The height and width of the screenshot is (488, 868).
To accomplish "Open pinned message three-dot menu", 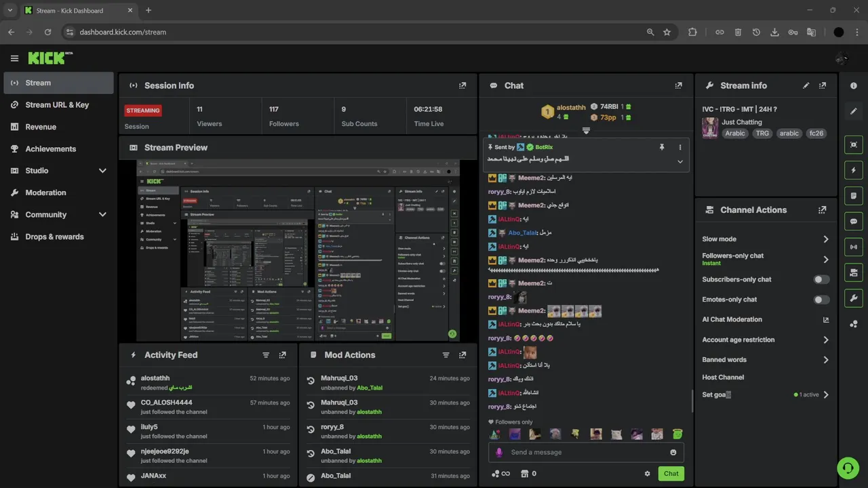I will (x=680, y=147).
